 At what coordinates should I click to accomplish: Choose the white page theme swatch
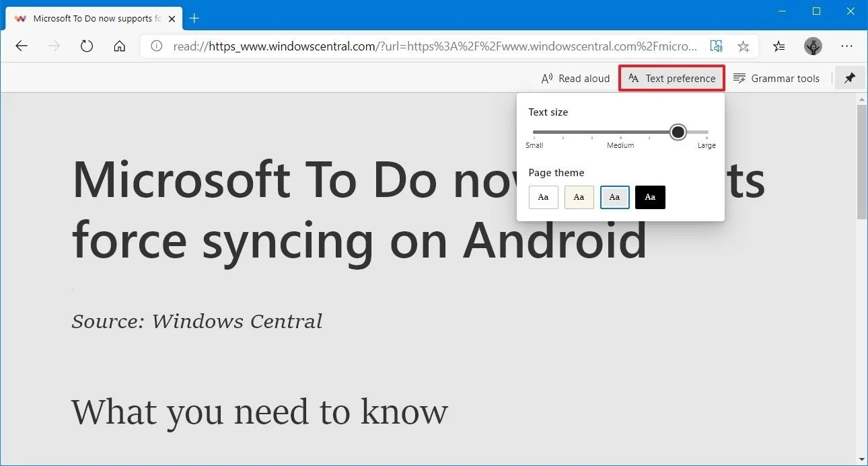pyautogui.click(x=544, y=197)
